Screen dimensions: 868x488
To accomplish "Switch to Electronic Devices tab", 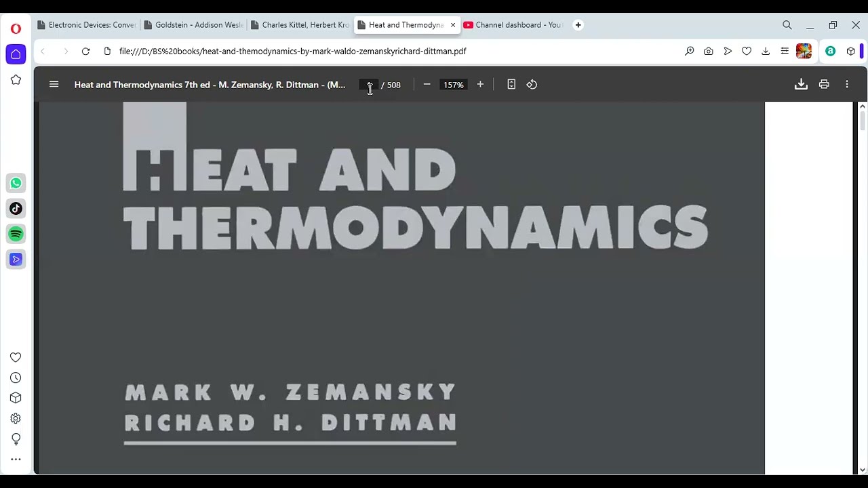I will pos(86,25).
